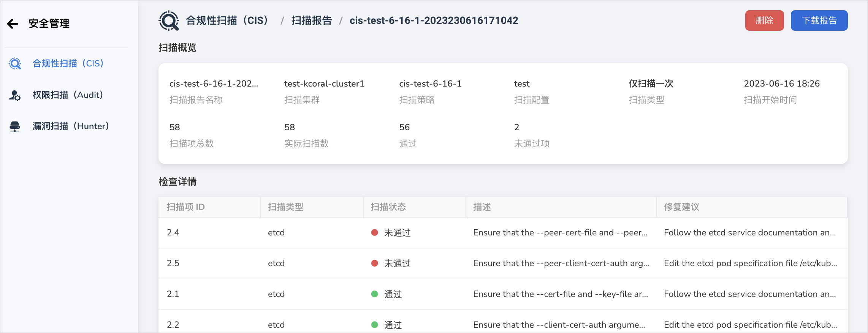
Task: Click description mentioning --cert-file and --key-file
Action: pyautogui.click(x=561, y=294)
